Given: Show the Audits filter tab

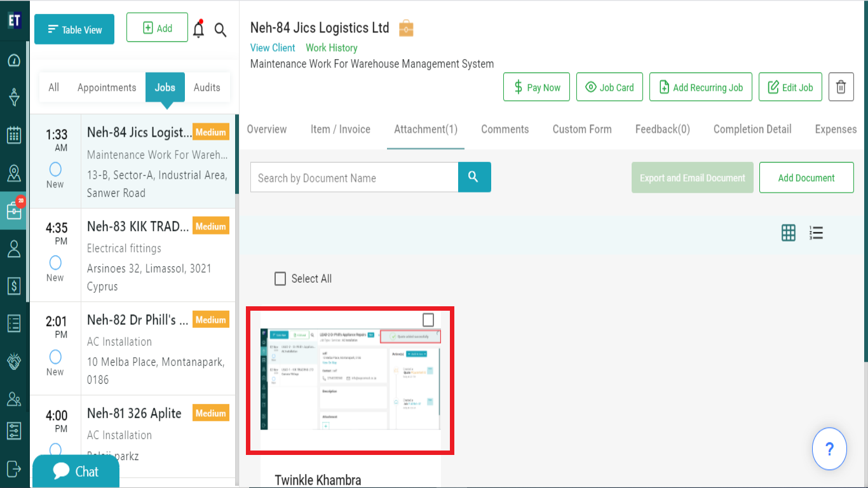Looking at the screenshot, I should [207, 88].
